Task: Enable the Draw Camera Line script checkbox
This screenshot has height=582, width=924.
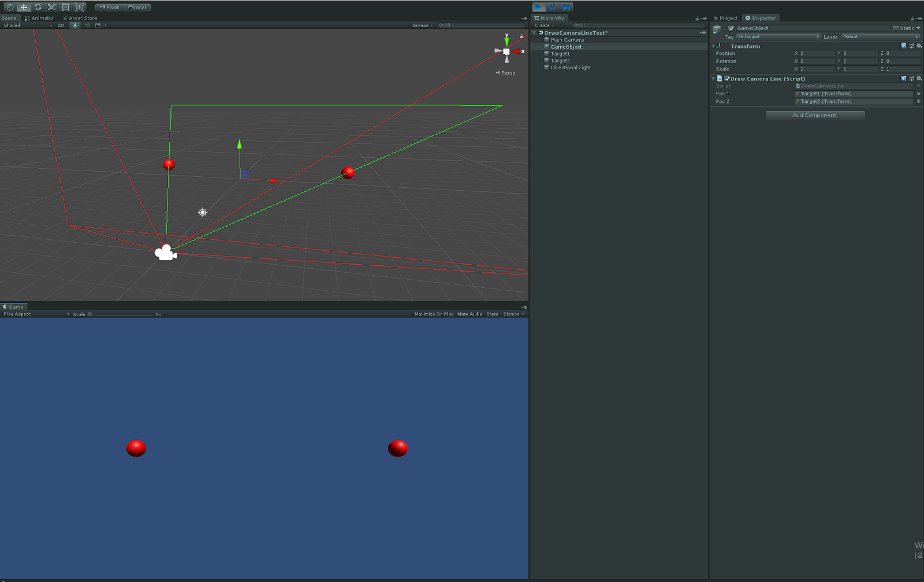Action: coord(728,78)
